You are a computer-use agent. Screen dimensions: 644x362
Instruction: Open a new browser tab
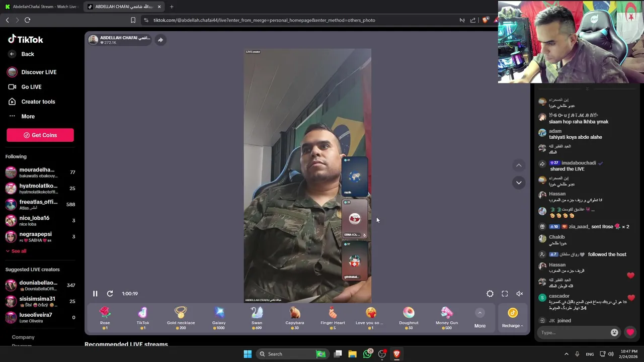pyautogui.click(x=172, y=7)
